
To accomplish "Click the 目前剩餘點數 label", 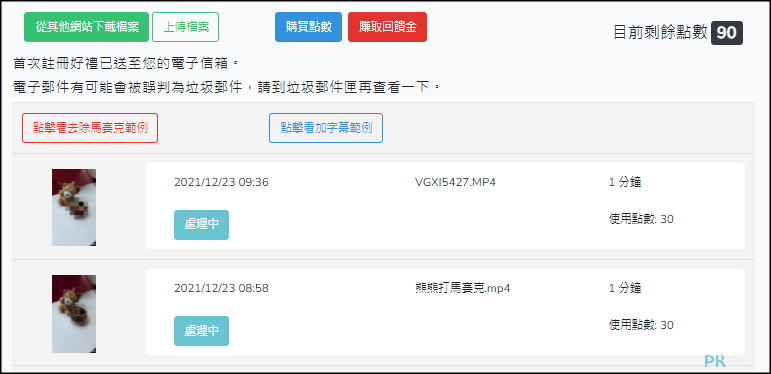I will [660, 33].
